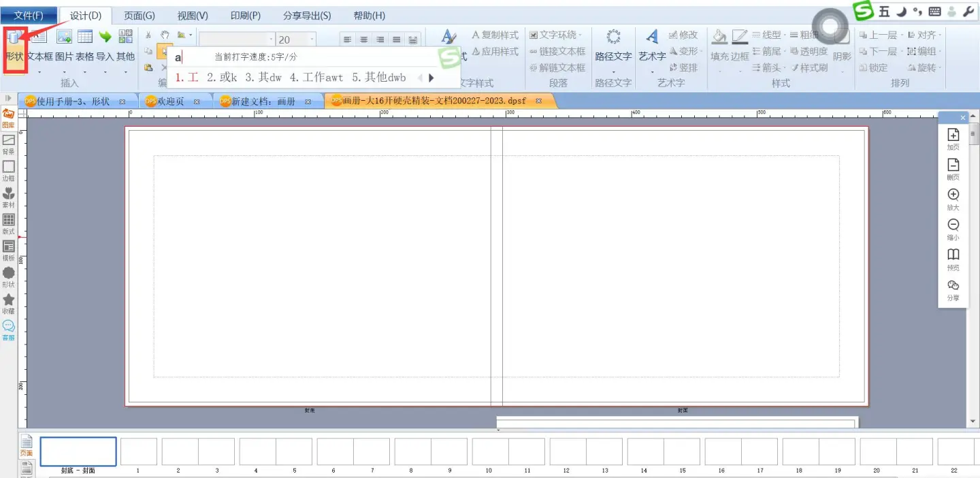Expand the left sidebar with the arrow toggle
Viewport: 980px width, 478px height.
pos(8,99)
